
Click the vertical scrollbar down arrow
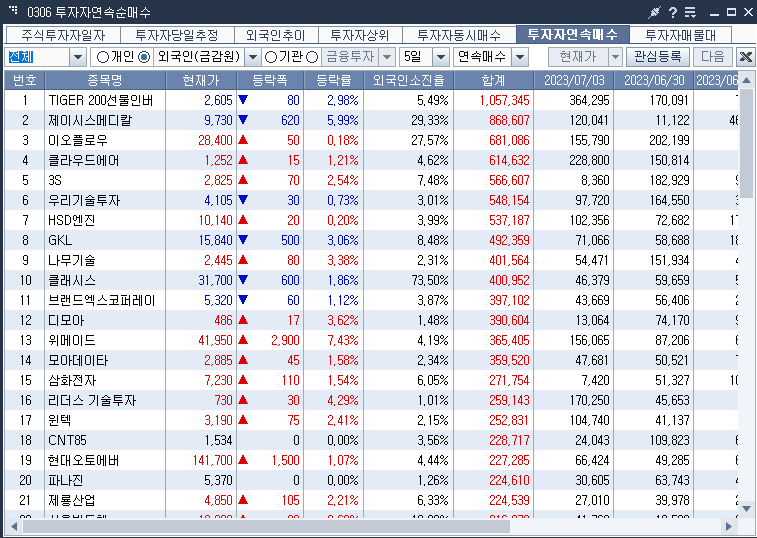[x=746, y=509]
